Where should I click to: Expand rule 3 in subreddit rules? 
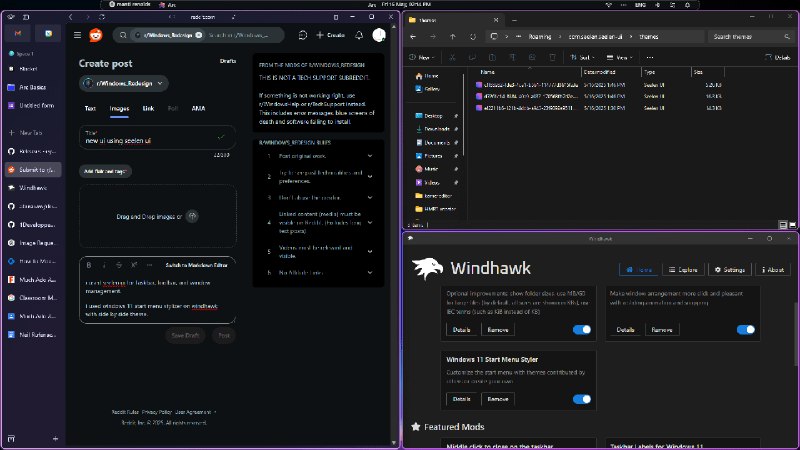point(370,197)
